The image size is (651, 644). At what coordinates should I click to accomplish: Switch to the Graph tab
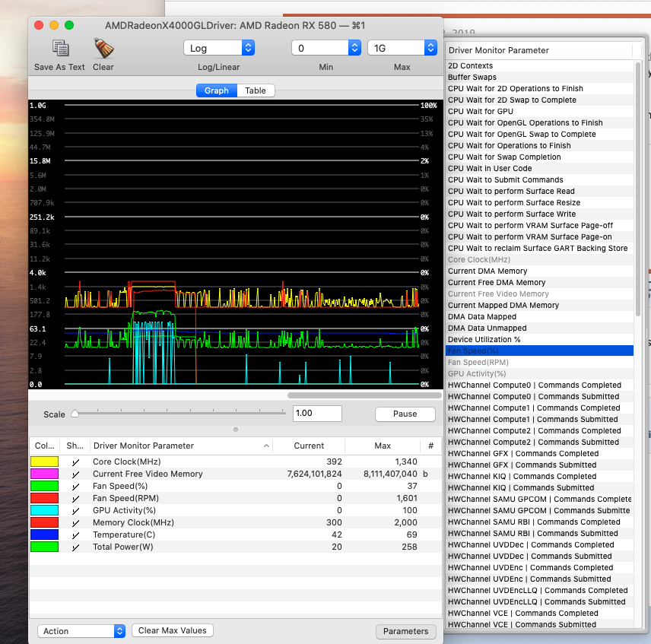[216, 90]
